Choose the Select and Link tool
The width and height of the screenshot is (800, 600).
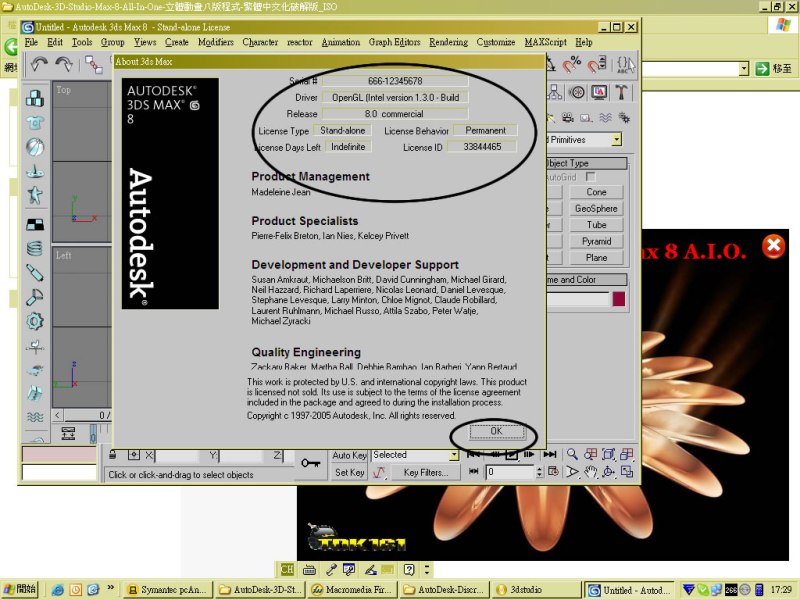(93, 65)
